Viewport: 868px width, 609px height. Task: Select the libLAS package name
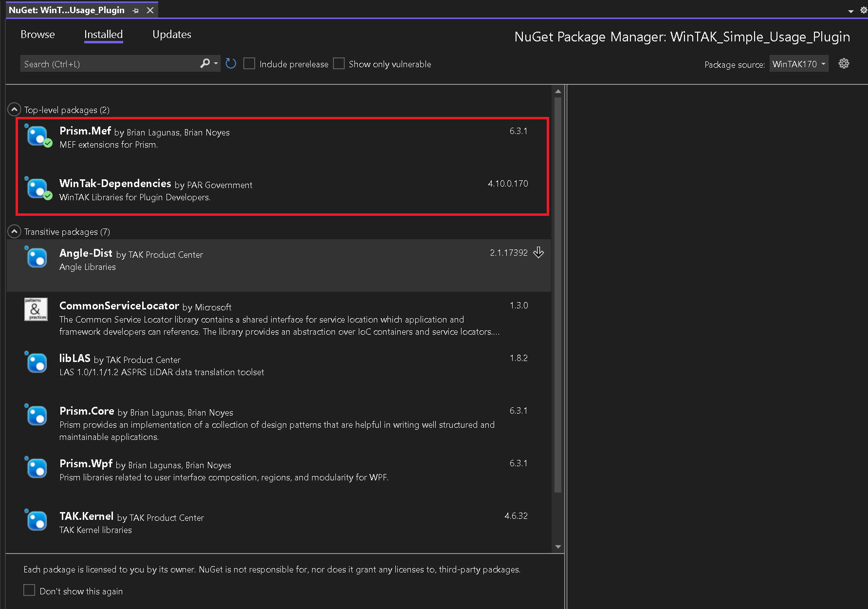click(x=75, y=358)
